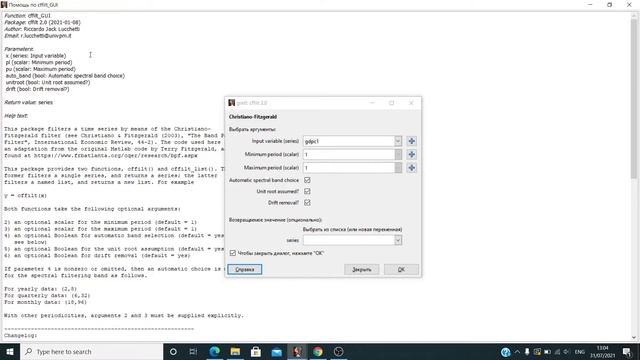640x360 pixels.
Task: Open Mail app from taskbar
Action: [277, 351]
